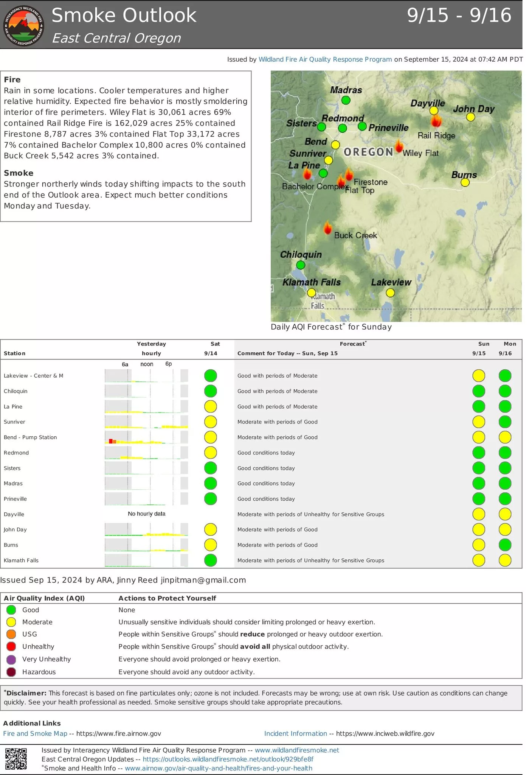
Task: Click the Sunriver hourly chart
Action: click(x=146, y=422)
